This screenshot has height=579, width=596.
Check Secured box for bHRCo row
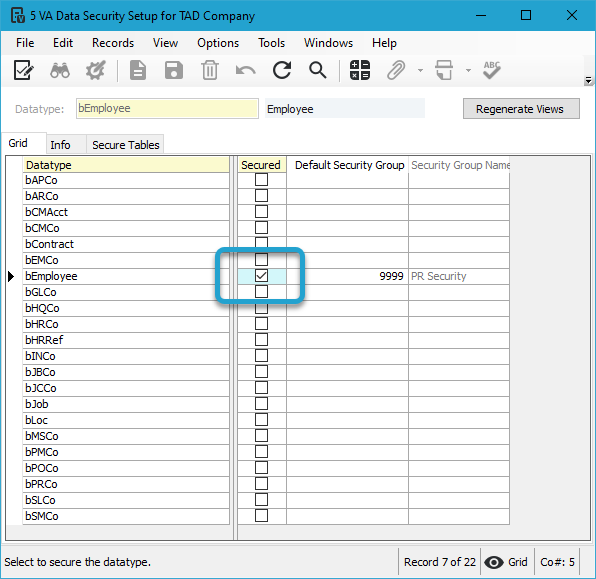click(x=261, y=324)
